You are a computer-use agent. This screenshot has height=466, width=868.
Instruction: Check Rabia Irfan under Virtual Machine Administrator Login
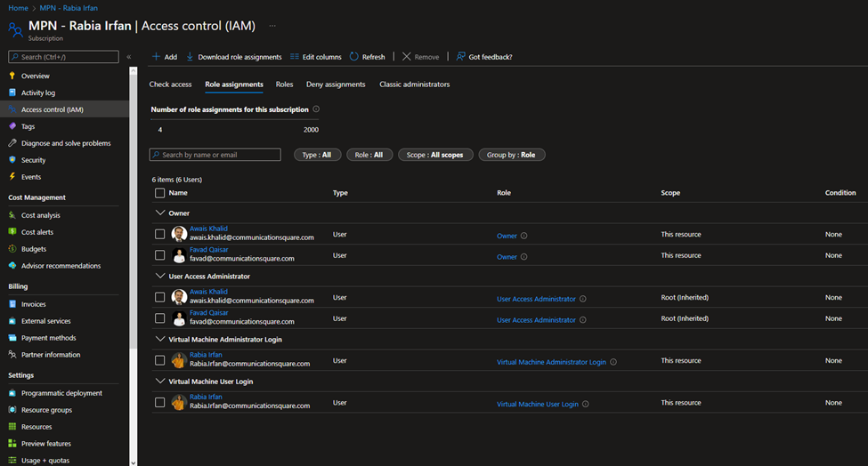click(159, 360)
